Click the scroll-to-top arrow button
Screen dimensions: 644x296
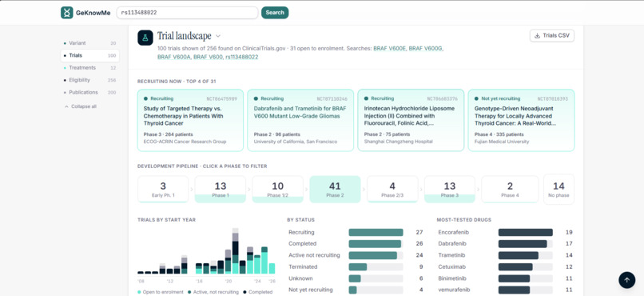click(626, 280)
